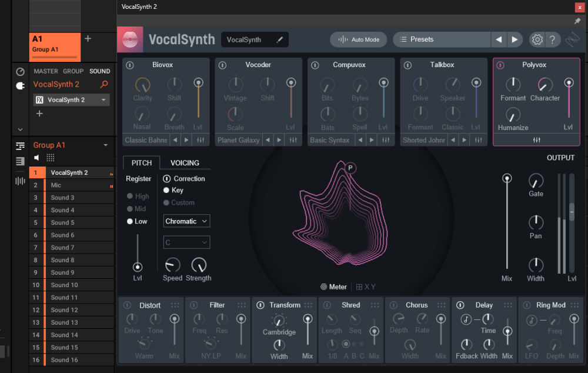Click Ring Mod module drag handle dots
Image resolution: width=588 pixels, height=373 pixels.
point(574,305)
